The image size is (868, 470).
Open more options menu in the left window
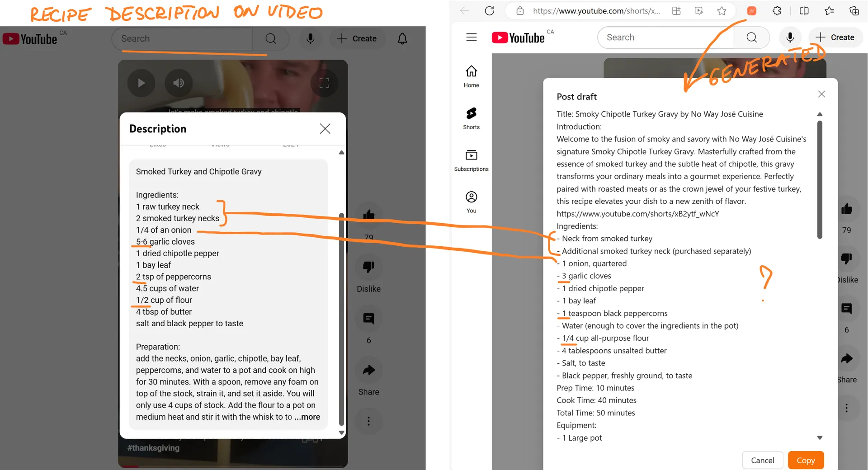tap(369, 421)
